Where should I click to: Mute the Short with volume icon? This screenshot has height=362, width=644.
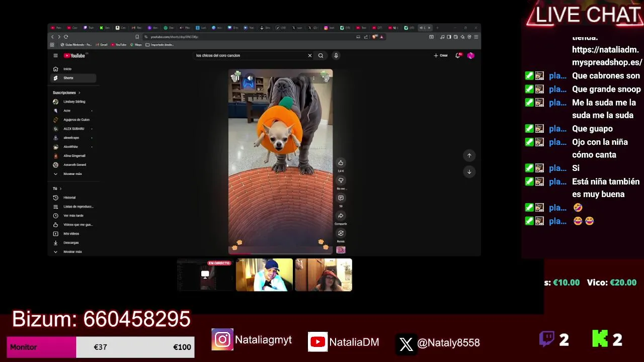point(250,78)
